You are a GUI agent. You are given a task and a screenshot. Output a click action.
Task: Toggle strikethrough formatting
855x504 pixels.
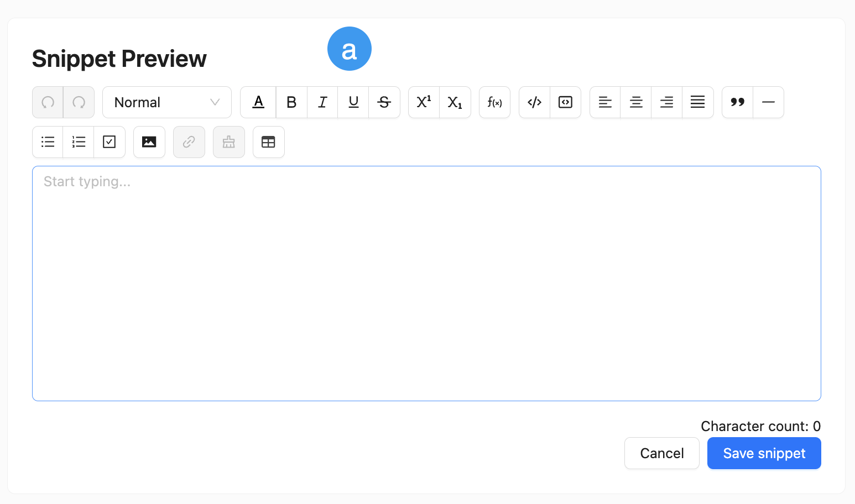(x=384, y=102)
